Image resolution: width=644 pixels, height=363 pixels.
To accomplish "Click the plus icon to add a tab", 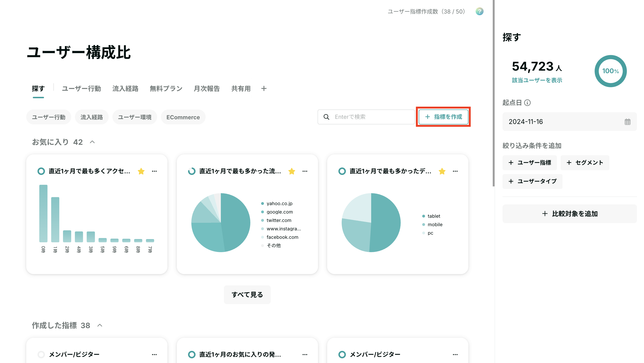I will (264, 89).
